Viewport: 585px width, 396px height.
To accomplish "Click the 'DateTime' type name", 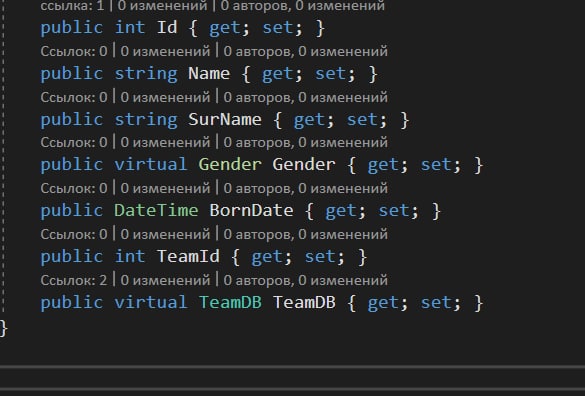I will pos(156,210).
